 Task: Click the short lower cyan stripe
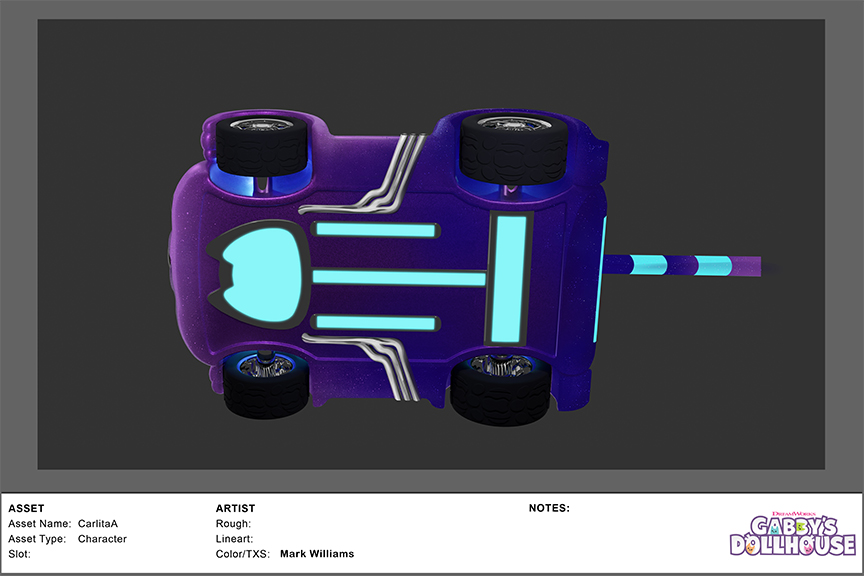(375, 321)
